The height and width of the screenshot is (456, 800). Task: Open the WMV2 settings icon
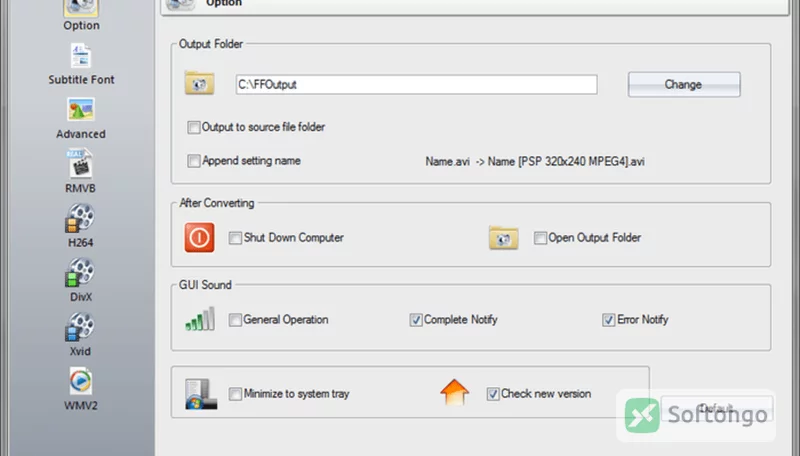tap(81, 381)
